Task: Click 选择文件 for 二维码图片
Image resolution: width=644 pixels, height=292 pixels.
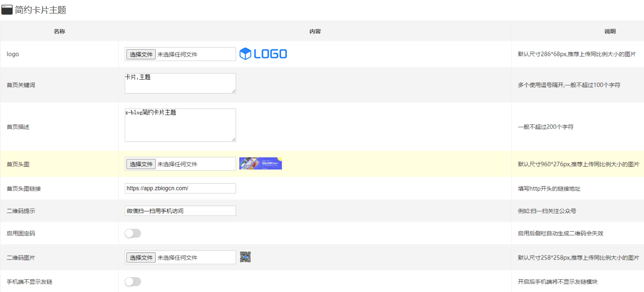Action: click(141, 258)
